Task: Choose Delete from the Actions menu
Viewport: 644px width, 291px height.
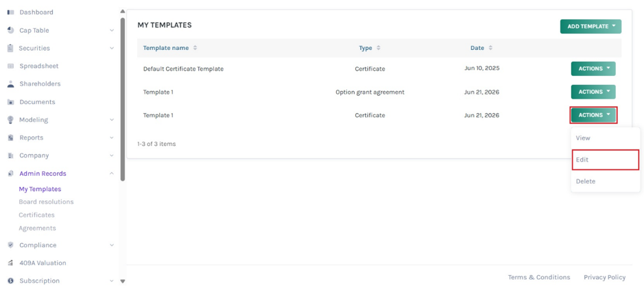Action: pyautogui.click(x=606, y=181)
